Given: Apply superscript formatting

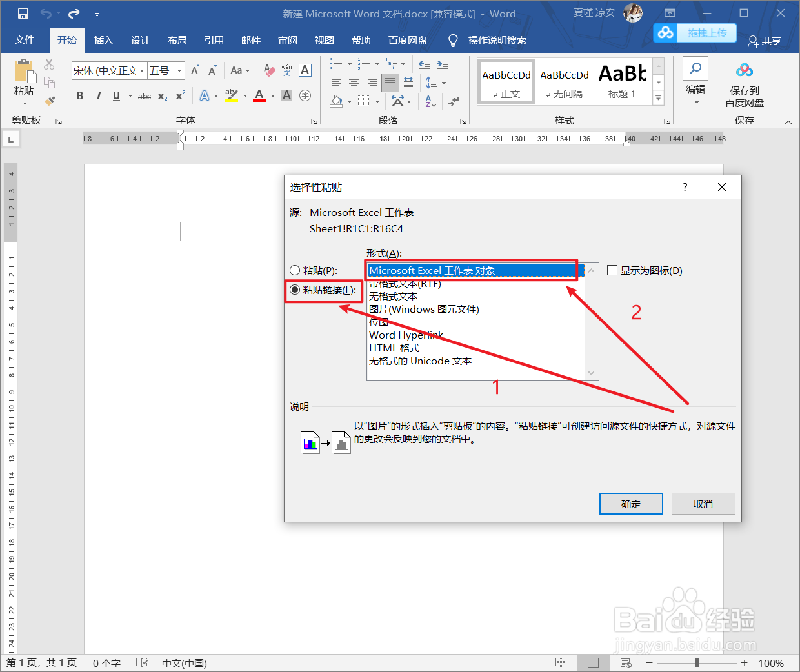Looking at the screenshot, I should point(181,95).
